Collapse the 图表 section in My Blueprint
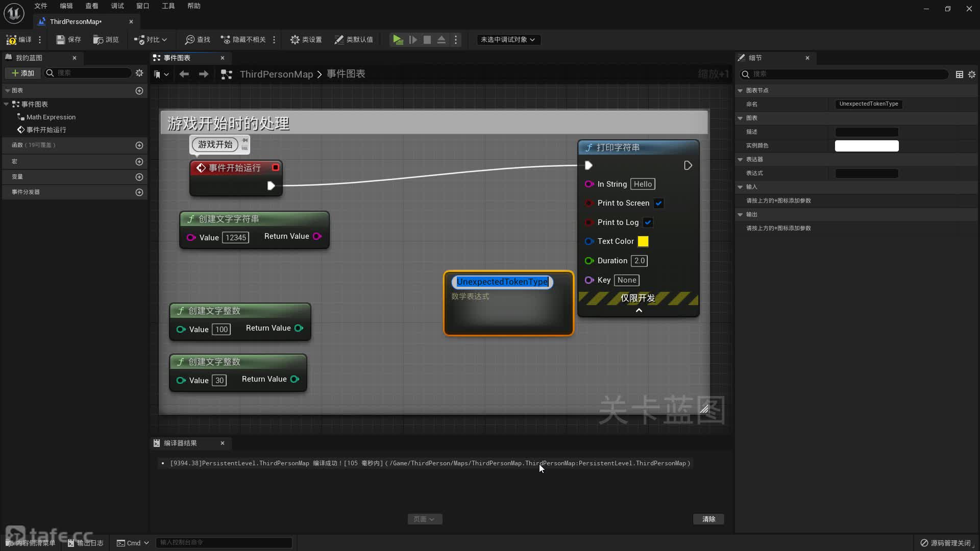Screen dimensions: 980x551 tap(8, 90)
